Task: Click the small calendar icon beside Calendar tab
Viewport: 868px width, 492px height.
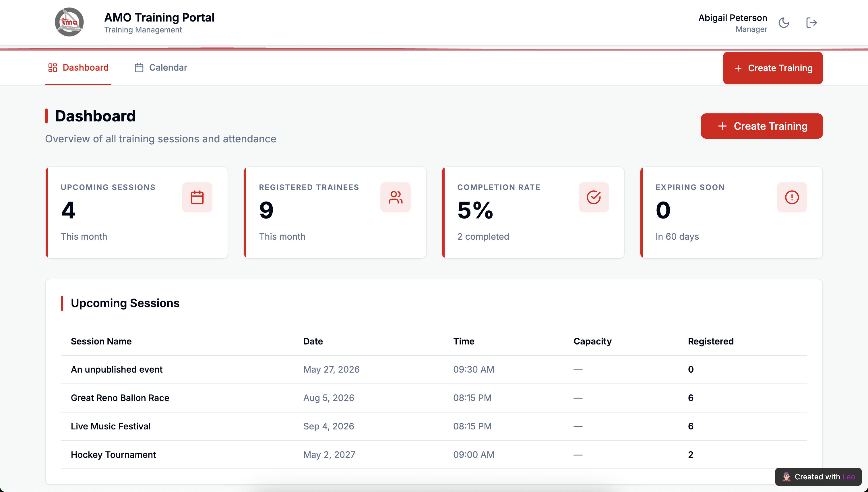Action: [x=139, y=67]
